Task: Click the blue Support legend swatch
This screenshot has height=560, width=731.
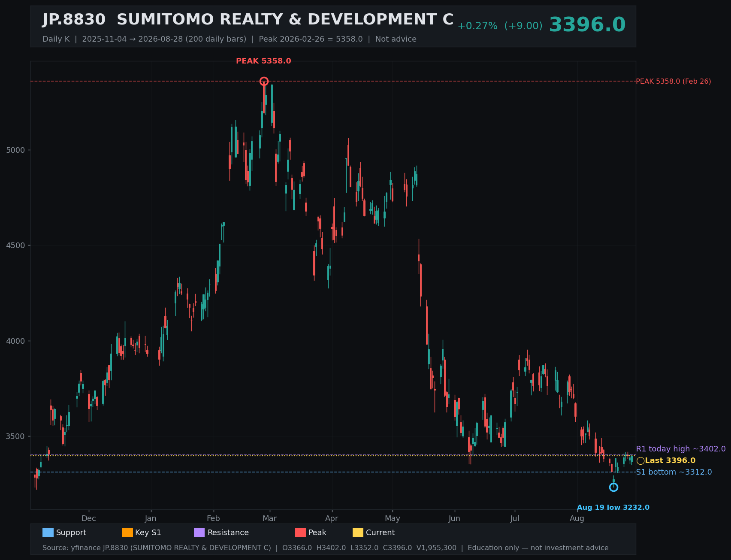Action: [x=48, y=533]
